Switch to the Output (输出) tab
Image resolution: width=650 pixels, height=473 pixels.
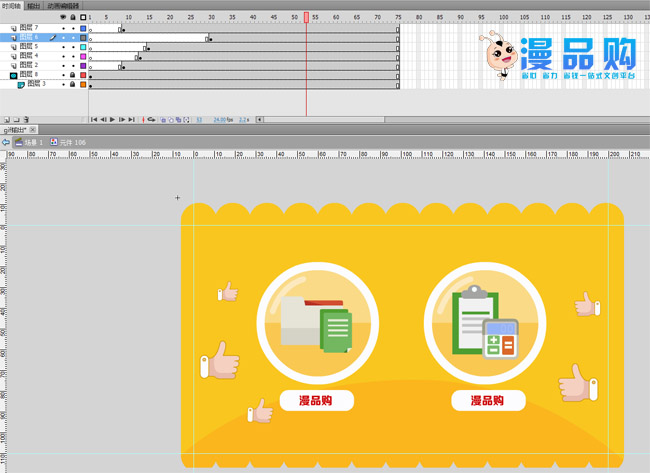coord(34,6)
